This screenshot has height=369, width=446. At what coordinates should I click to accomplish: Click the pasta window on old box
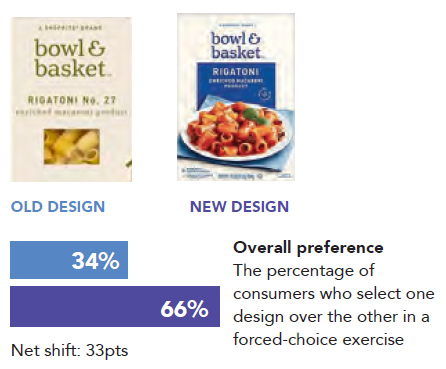click(72, 147)
